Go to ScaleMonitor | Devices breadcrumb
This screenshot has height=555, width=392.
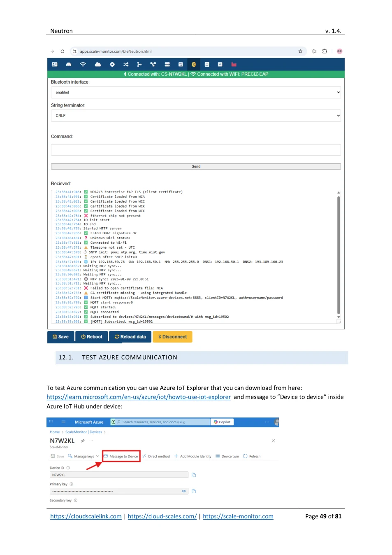pos(84,432)
